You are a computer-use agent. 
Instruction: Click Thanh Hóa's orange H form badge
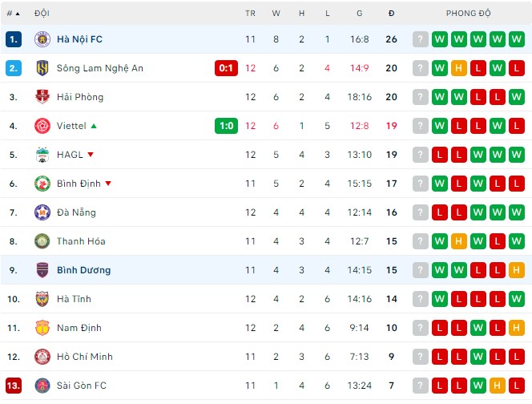459,241
